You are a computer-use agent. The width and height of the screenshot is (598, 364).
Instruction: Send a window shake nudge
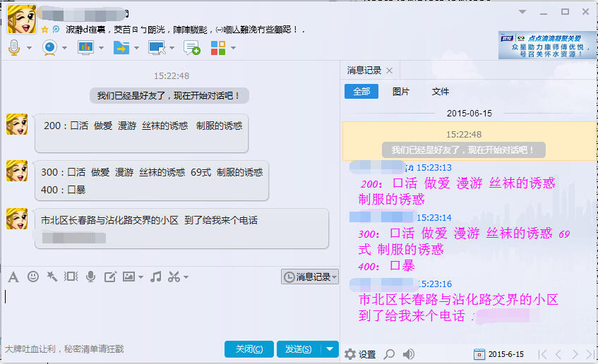point(52,277)
